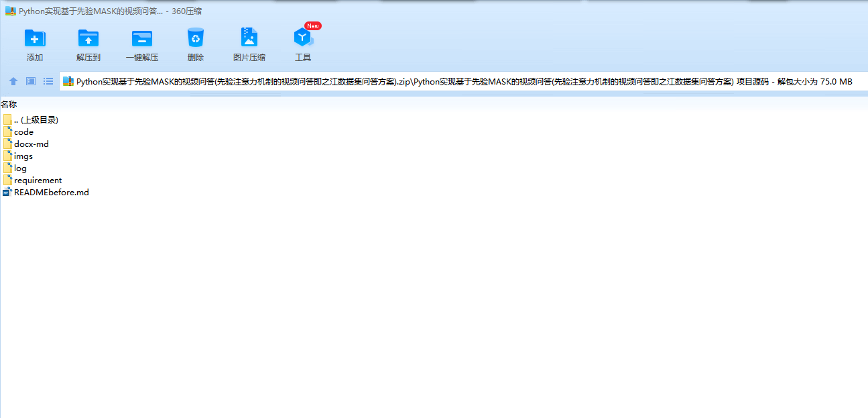Select the code folder name

point(23,132)
